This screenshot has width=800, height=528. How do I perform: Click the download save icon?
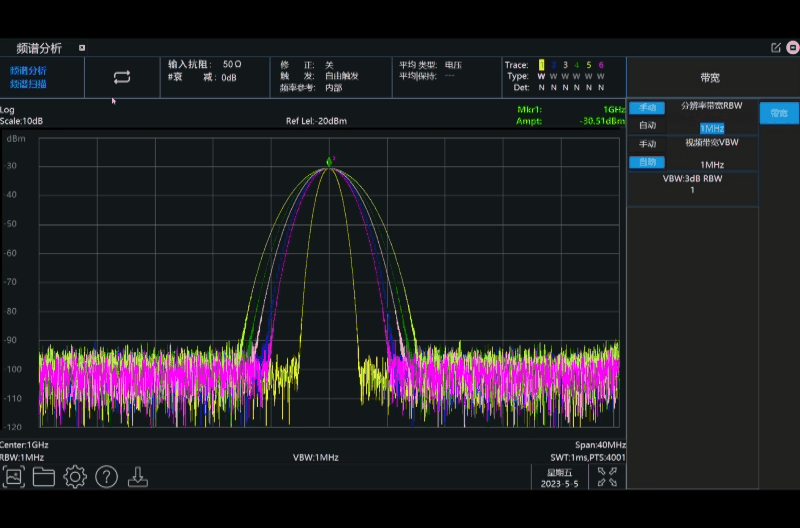[x=138, y=477]
